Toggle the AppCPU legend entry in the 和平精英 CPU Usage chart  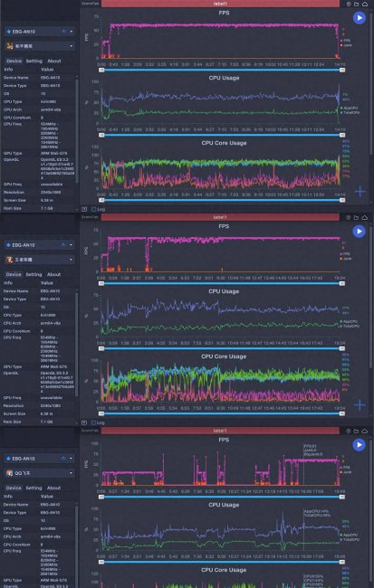point(350,108)
